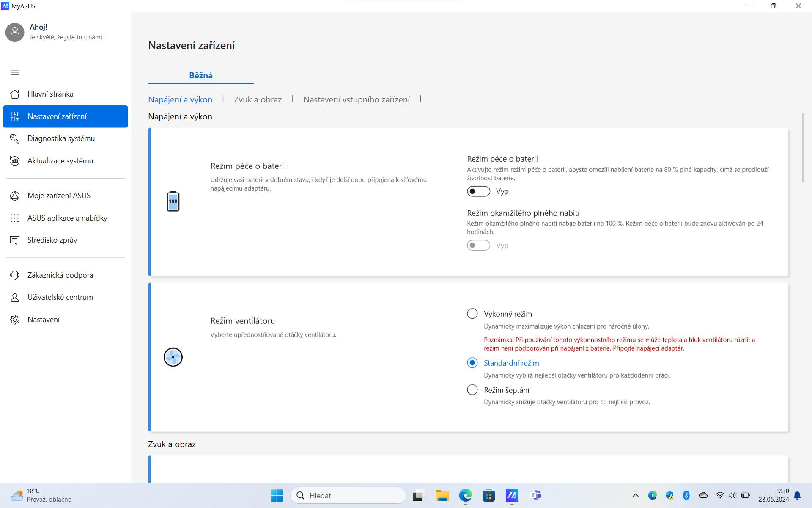Click the headset icon beside Zákaznická podpora
812x508 pixels.
[x=15, y=275]
